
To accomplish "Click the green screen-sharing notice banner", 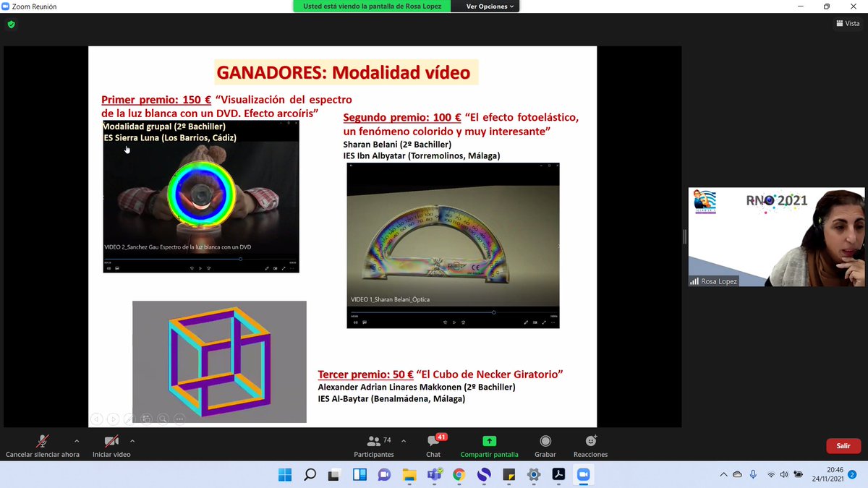I will 373,6.
